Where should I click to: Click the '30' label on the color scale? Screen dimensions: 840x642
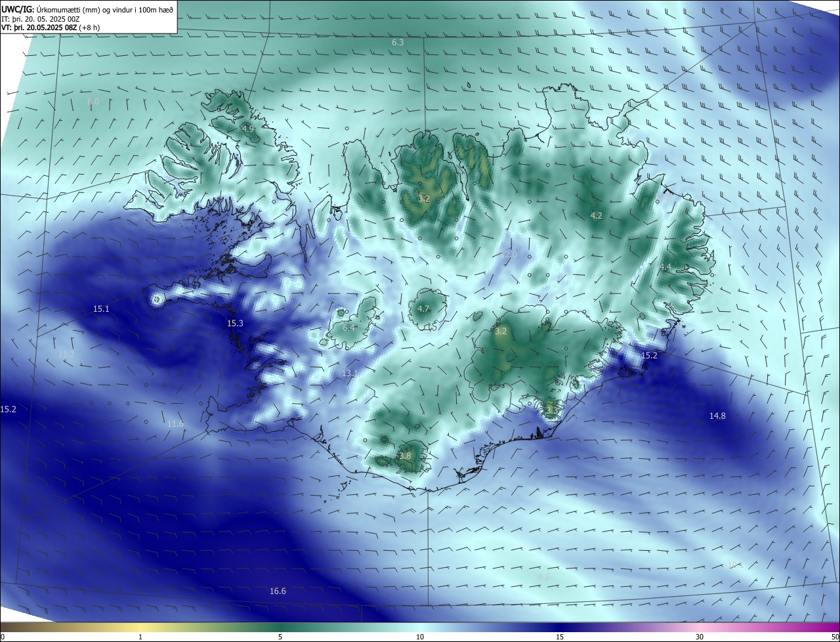700,637
